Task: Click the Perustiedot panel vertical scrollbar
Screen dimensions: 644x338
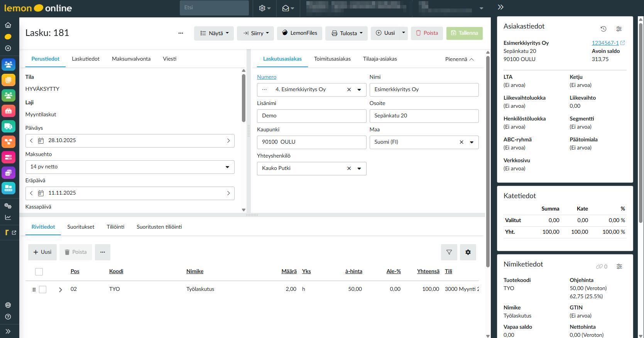Action: (x=243, y=98)
